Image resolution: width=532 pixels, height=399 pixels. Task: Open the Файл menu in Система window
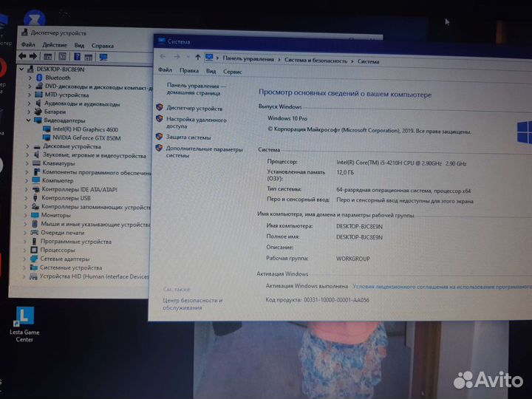[166, 70]
